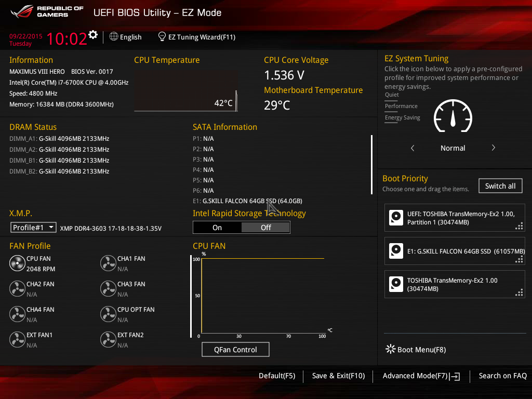Select the CHA2 FAN icon
The width and height of the screenshot is (532, 399).
(17, 289)
